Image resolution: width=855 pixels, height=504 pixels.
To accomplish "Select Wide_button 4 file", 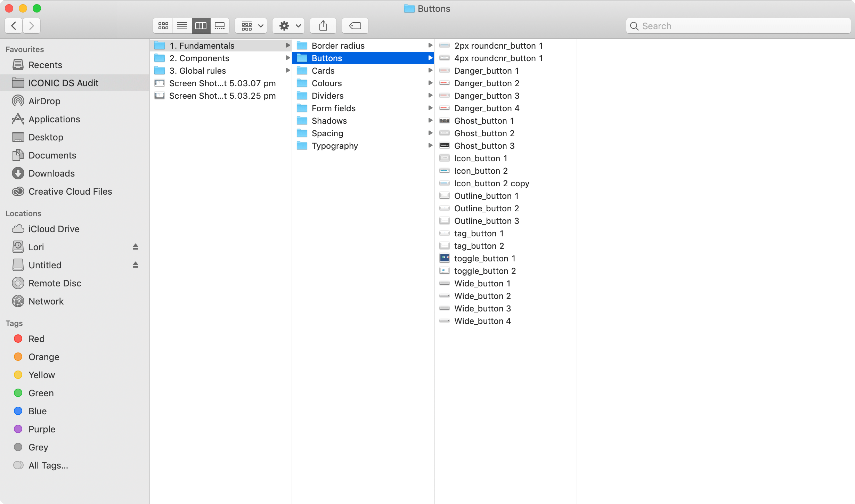I will click(x=506, y=321).
